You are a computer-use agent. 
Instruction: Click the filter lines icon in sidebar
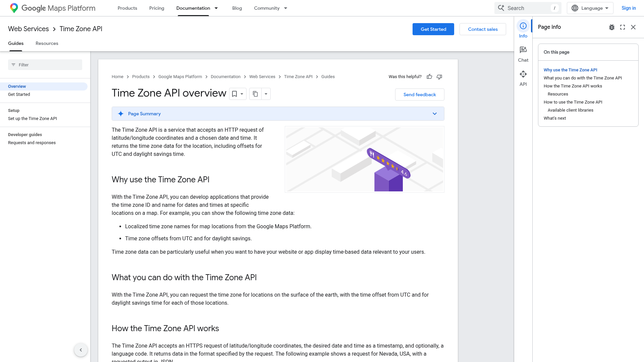tap(13, 65)
